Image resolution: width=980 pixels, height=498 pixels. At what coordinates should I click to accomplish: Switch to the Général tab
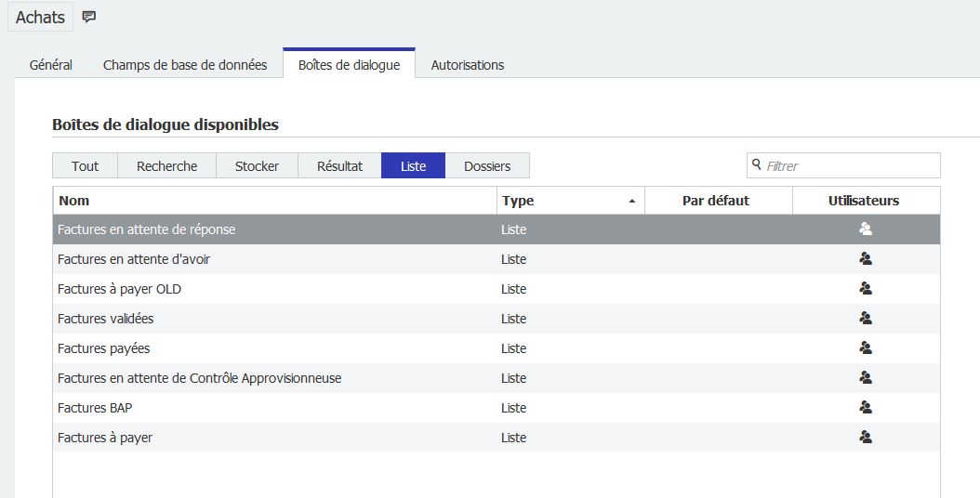pos(51,65)
